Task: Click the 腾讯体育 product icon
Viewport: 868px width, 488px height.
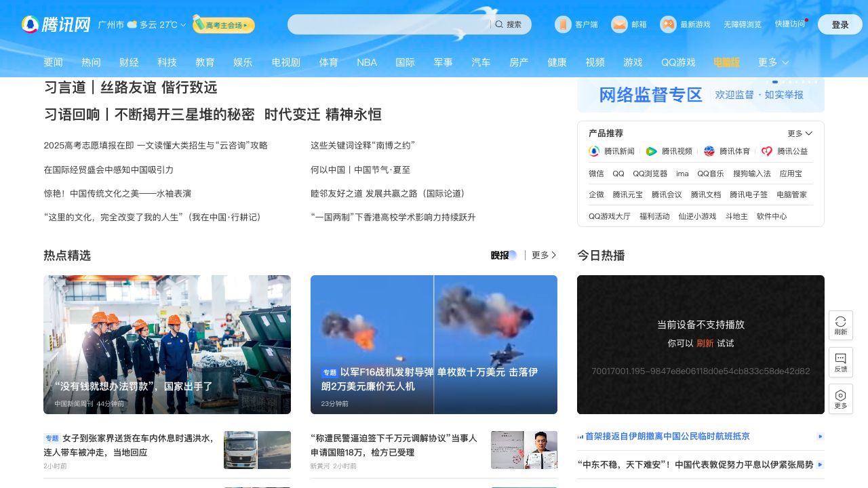Action: click(x=709, y=151)
